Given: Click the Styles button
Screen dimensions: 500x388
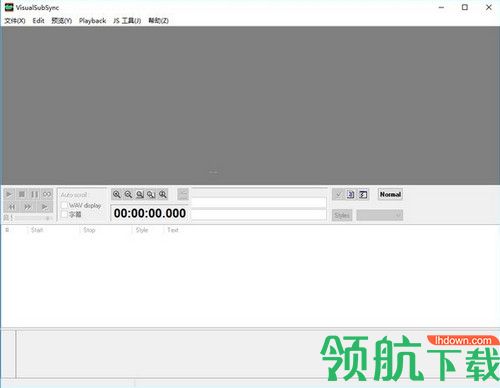Looking at the screenshot, I should [342, 215].
